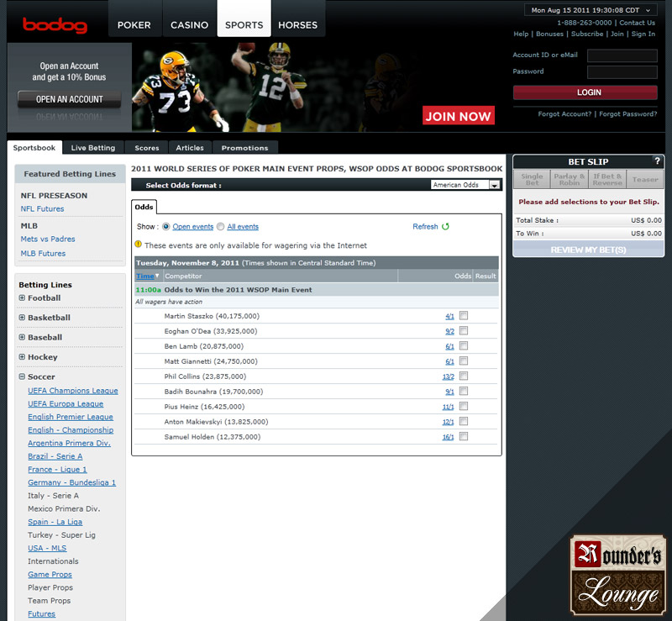Select the Parlay & Robin tab

point(570,179)
